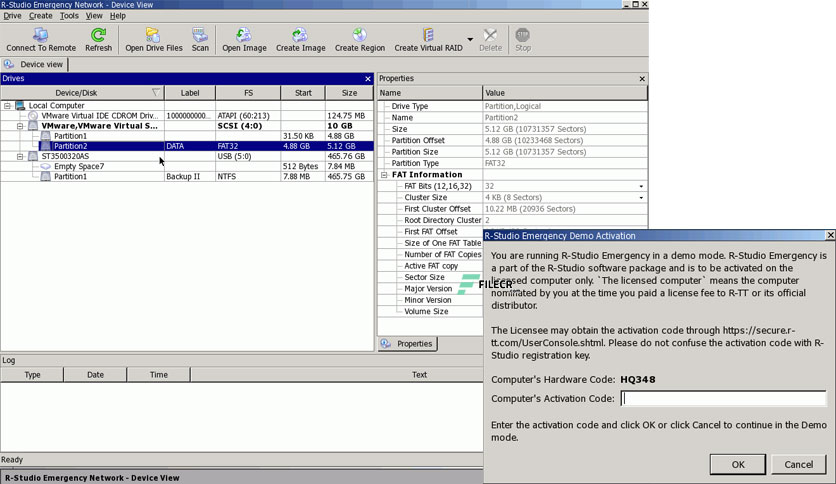Click the Ready status bar text

click(12, 459)
